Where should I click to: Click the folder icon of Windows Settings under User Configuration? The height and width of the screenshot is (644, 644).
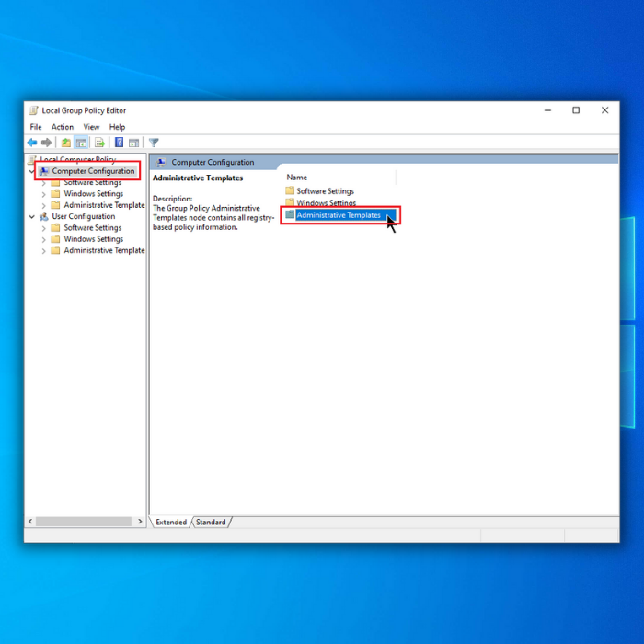tap(55, 239)
